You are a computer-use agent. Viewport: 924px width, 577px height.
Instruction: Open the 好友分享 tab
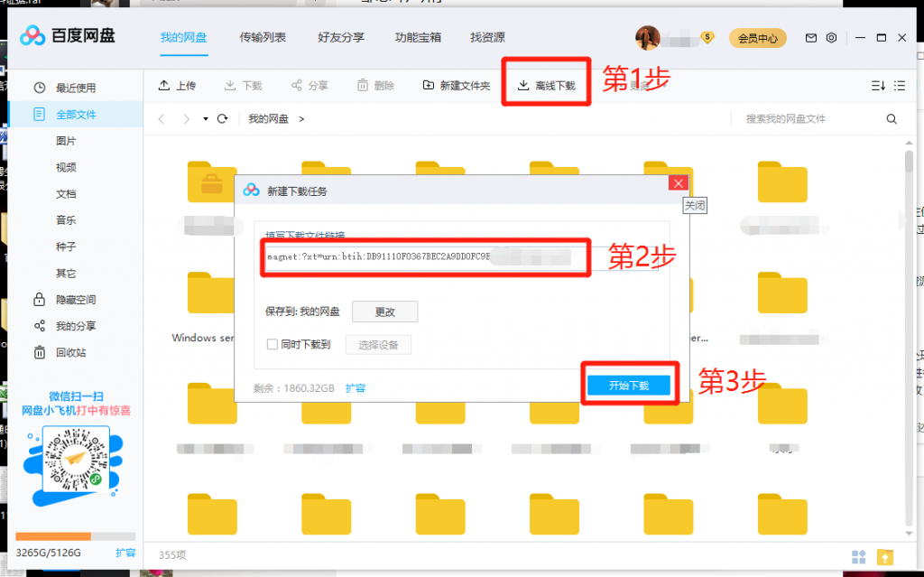click(x=340, y=38)
